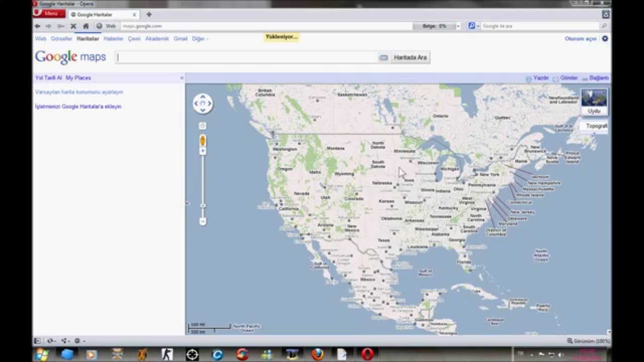Click Oturum açın sign-in link
The image size is (644, 362).
[x=581, y=39]
